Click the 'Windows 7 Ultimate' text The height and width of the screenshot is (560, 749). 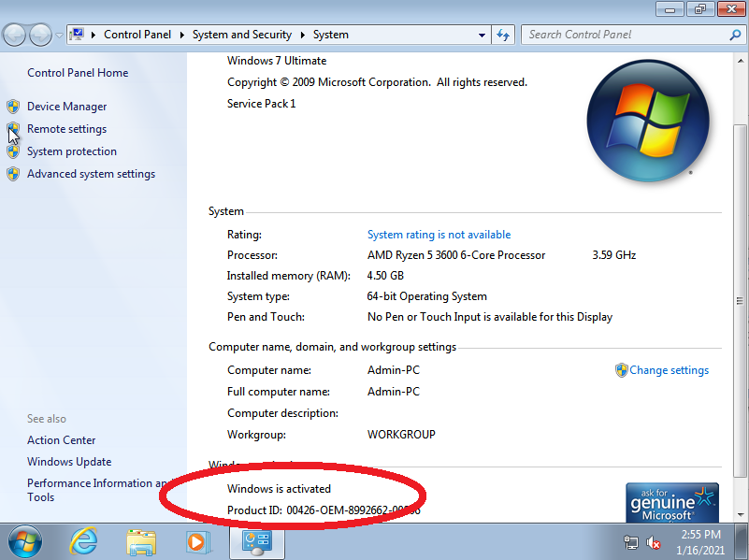[x=277, y=61]
